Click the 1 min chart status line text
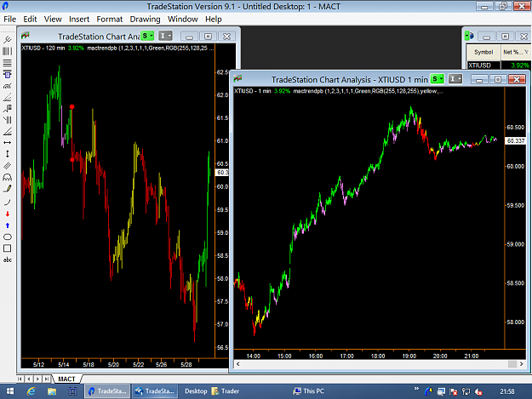The width and height of the screenshot is (532, 399). (339, 91)
